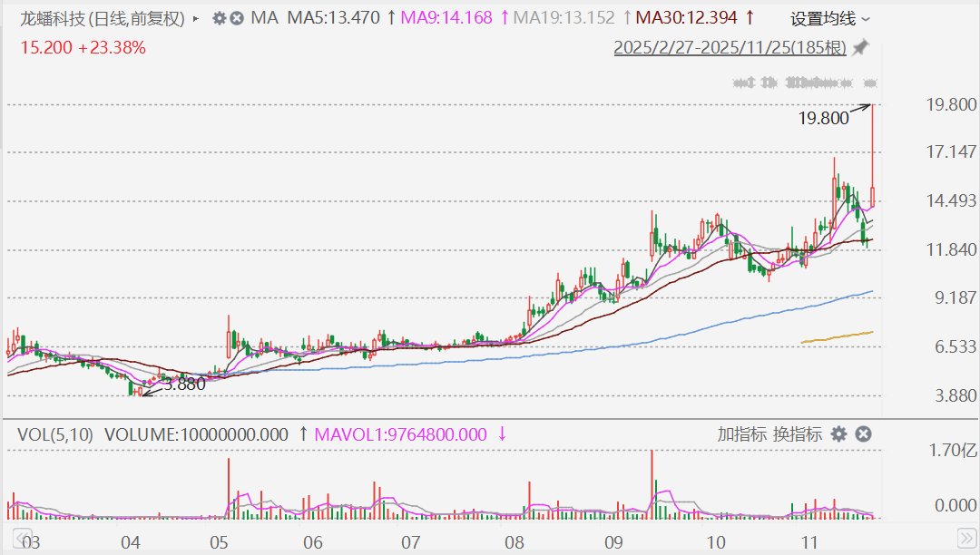Click the MAVOL1 volume average label
The height and width of the screenshot is (555, 980).
click(x=400, y=434)
